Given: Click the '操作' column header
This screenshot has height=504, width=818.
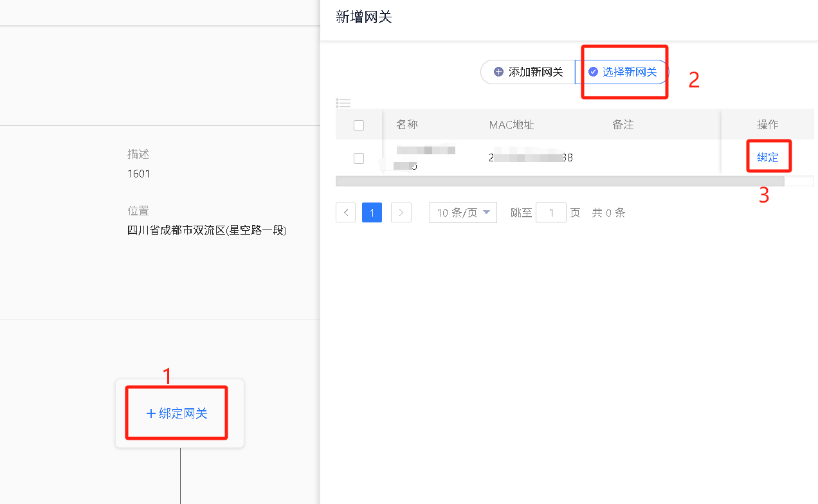Looking at the screenshot, I should click(767, 125).
